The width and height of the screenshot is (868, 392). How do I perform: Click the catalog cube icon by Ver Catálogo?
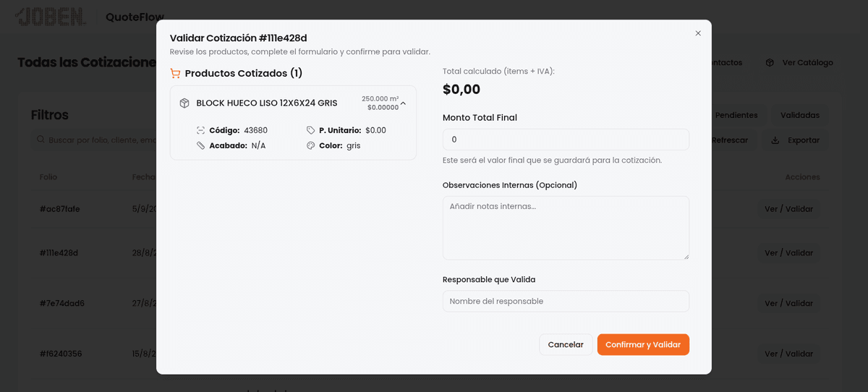[x=770, y=63]
